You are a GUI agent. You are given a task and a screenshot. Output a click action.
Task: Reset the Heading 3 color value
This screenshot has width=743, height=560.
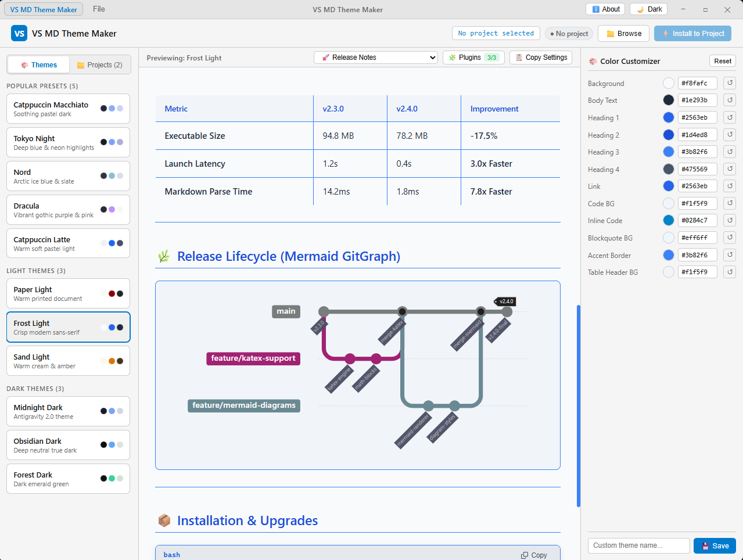730,152
